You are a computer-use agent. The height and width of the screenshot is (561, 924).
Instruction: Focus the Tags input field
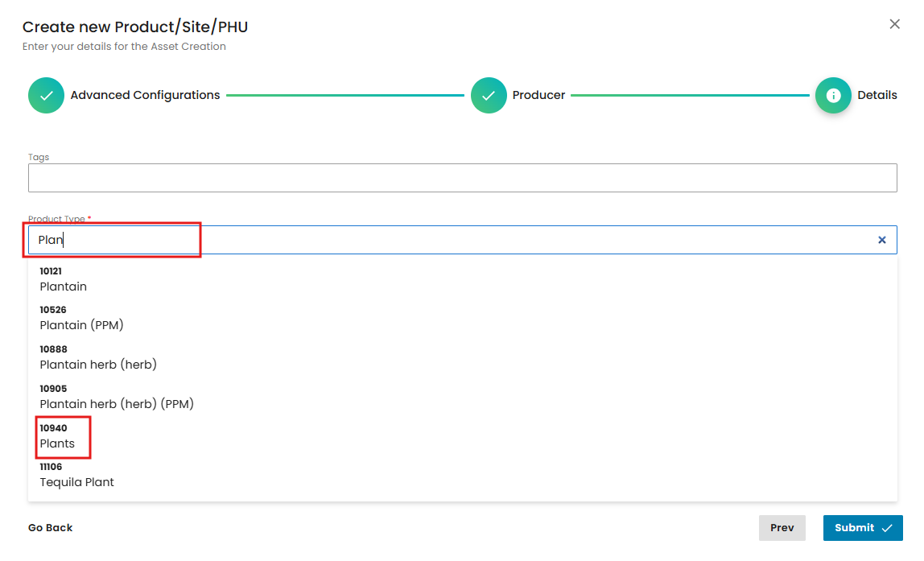462,178
